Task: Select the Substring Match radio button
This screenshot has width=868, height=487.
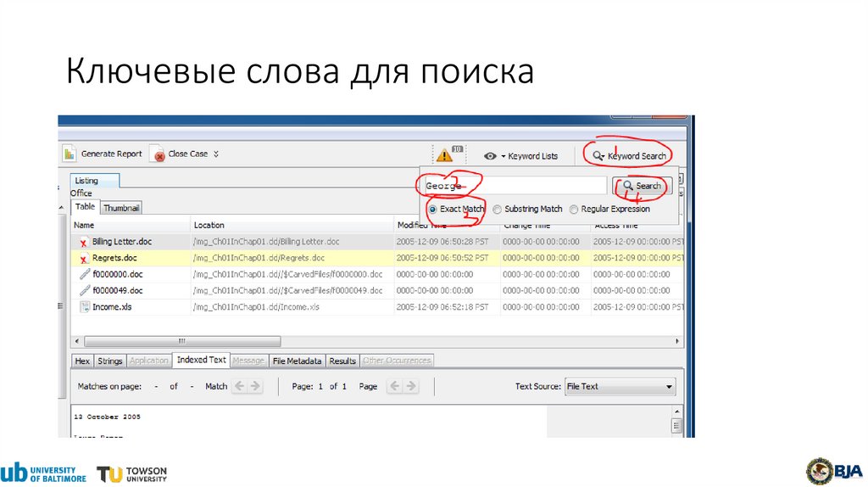Action: coord(497,210)
